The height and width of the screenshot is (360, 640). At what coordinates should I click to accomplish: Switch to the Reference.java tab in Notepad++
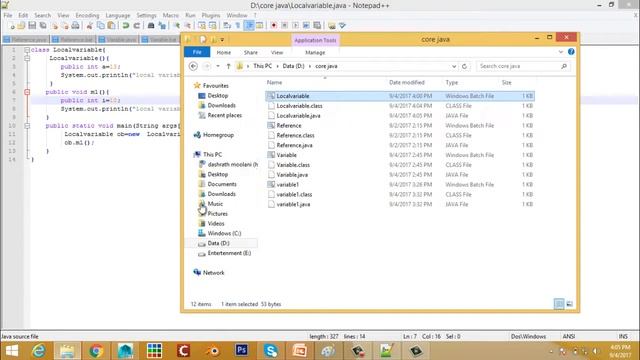pyautogui.click(x=26, y=40)
